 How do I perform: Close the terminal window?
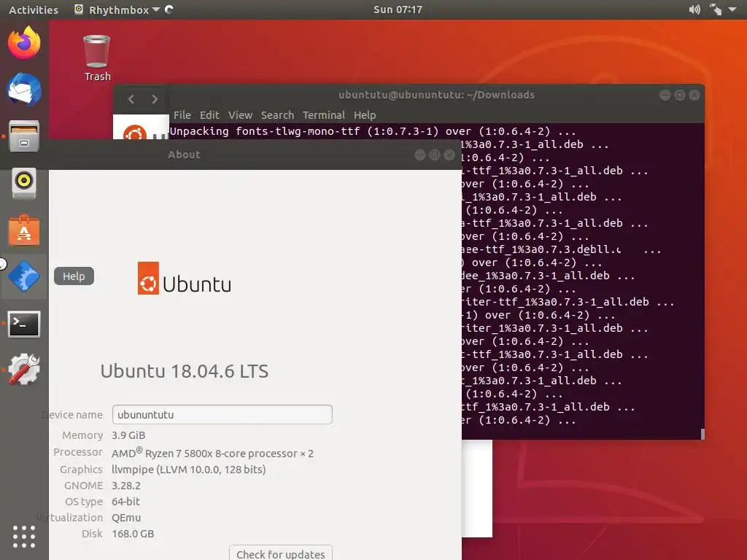[694, 96]
